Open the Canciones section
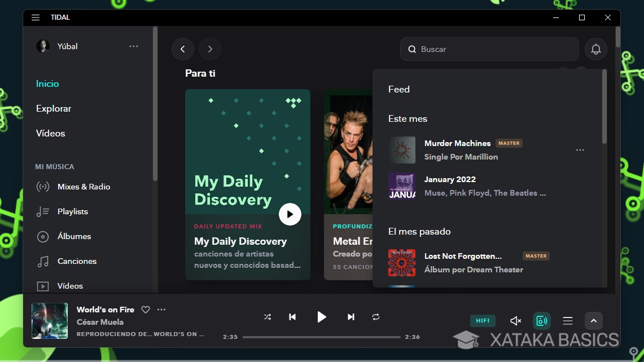Viewport: 644px width, 362px height. click(x=76, y=261)
